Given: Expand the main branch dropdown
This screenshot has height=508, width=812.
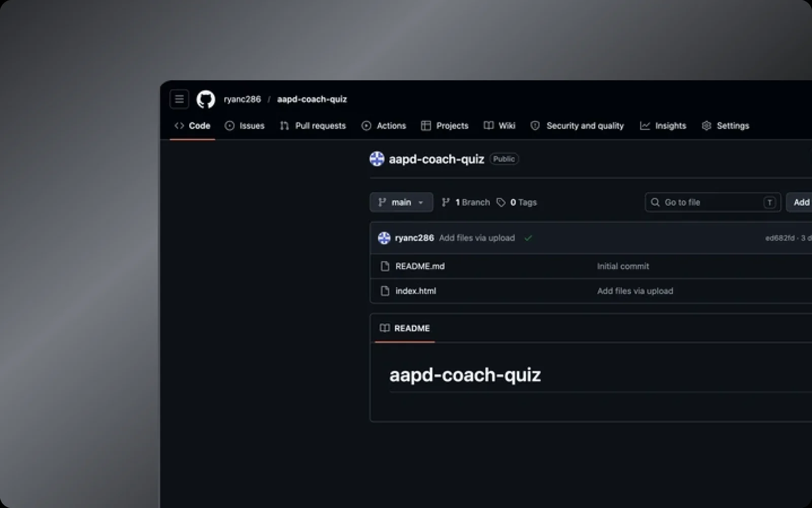Looking at the screenshot, I should [x=401, y=202].
